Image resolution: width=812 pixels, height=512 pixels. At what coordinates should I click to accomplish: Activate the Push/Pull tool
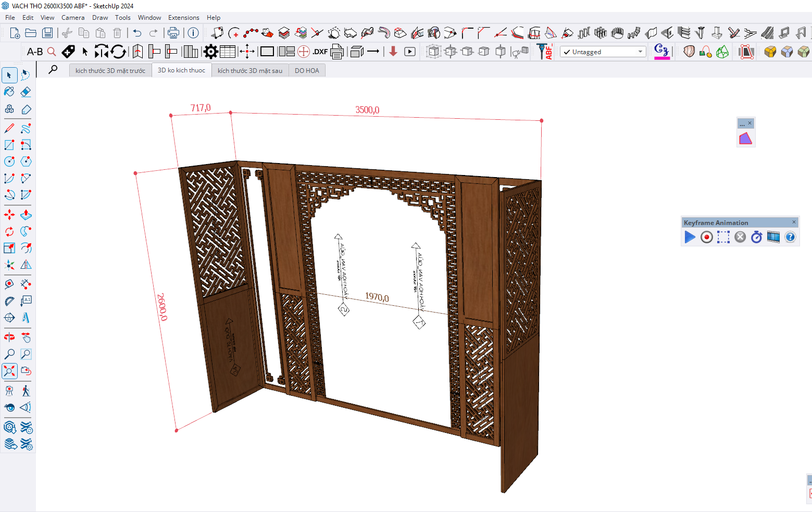click(x=26, y=215)
